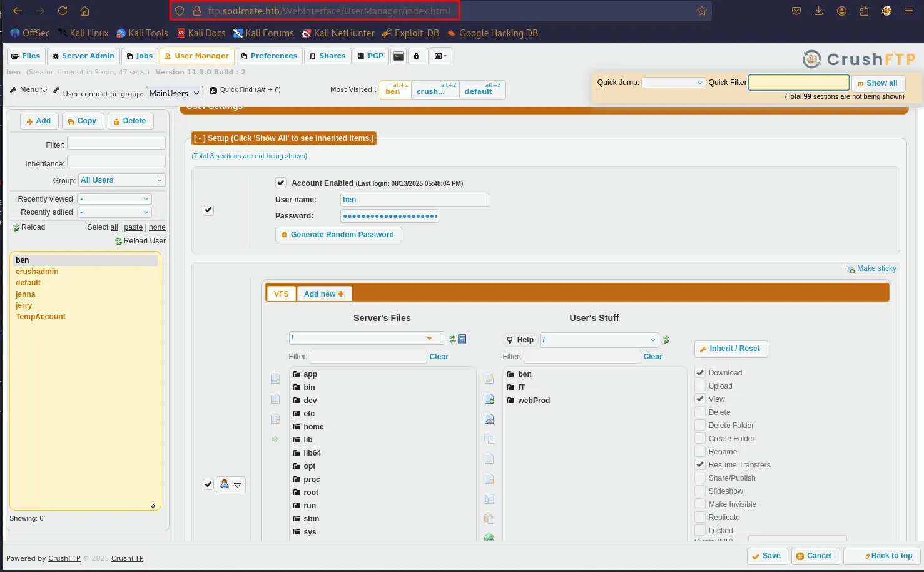Image resolution: width=924 pixels, height=572 pixels.
Task: Uncheck the Resume Transfers permission
Action: 700,464
